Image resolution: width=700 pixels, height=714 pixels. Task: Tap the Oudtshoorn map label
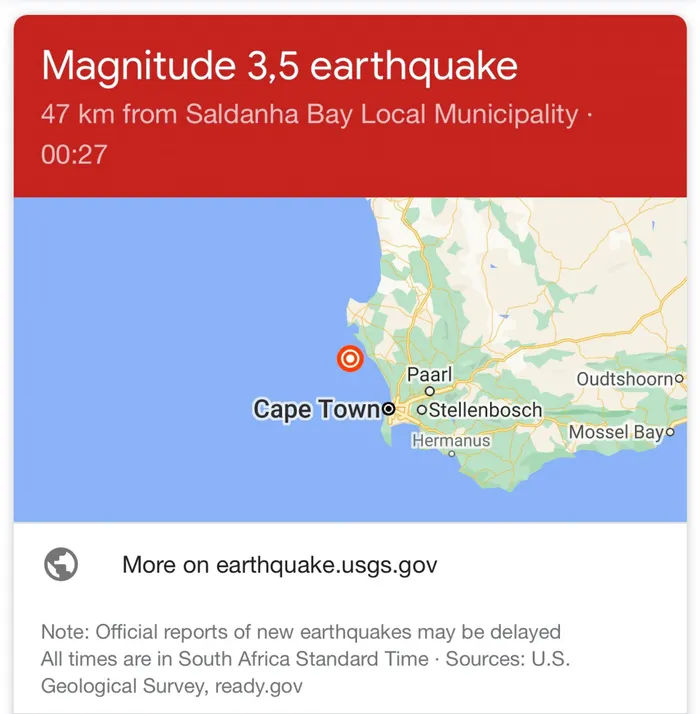[x=624, y=379]
